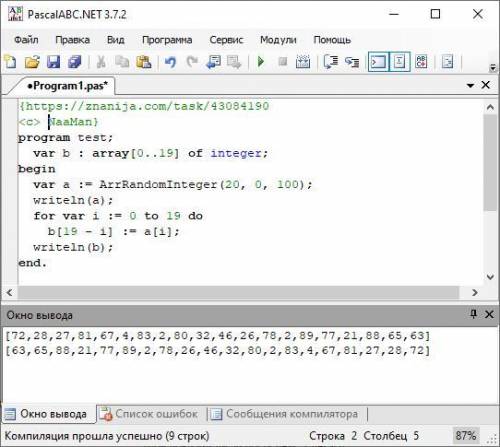The image size is (500, 447).
Task: Open the Программа menu
Action: click(x=167, y=40)
